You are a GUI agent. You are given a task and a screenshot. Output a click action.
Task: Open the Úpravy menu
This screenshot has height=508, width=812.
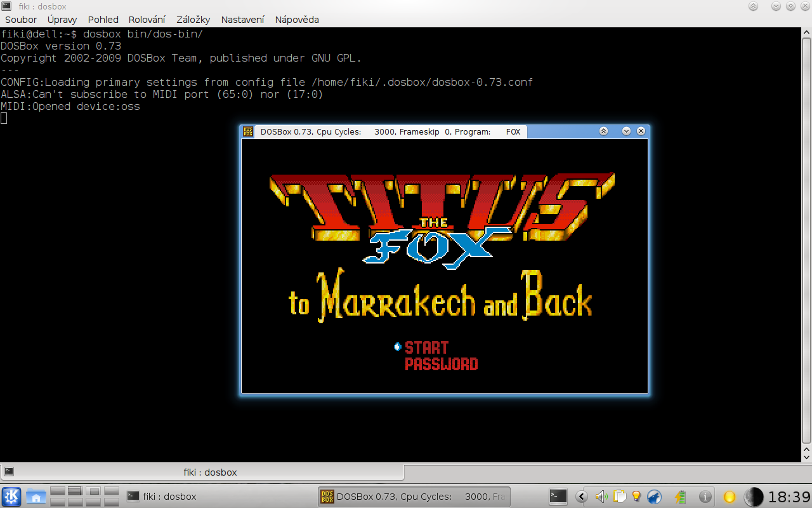(x=62, y=20)
